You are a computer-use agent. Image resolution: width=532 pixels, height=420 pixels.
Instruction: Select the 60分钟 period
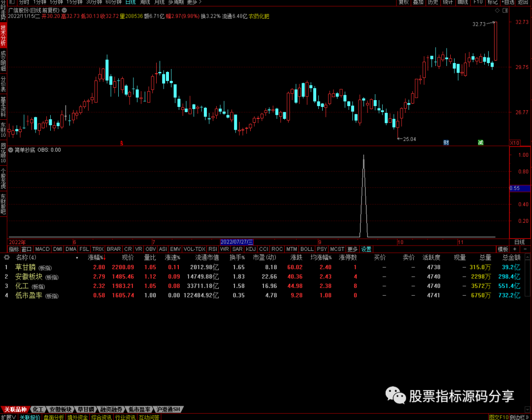pos(113,2)
